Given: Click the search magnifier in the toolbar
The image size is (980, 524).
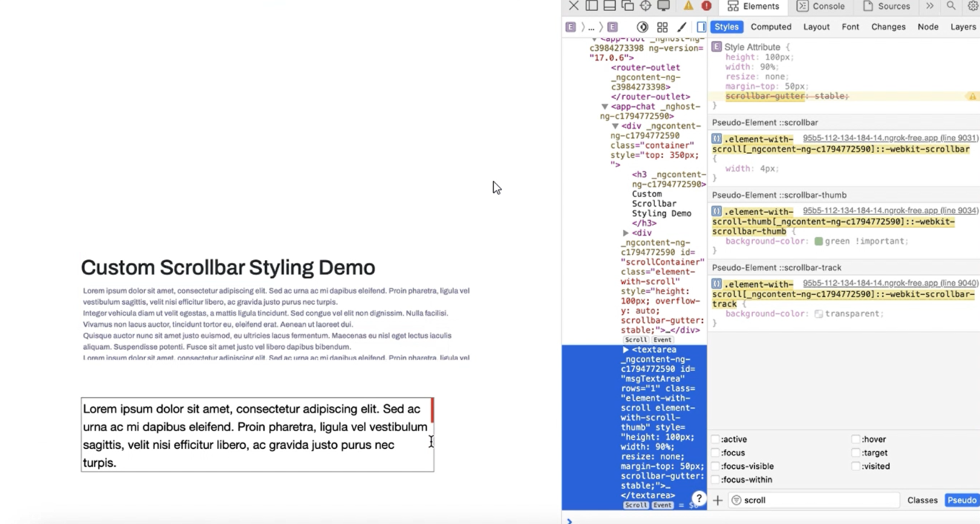Looking at the screenshot, I should point(951,6).
